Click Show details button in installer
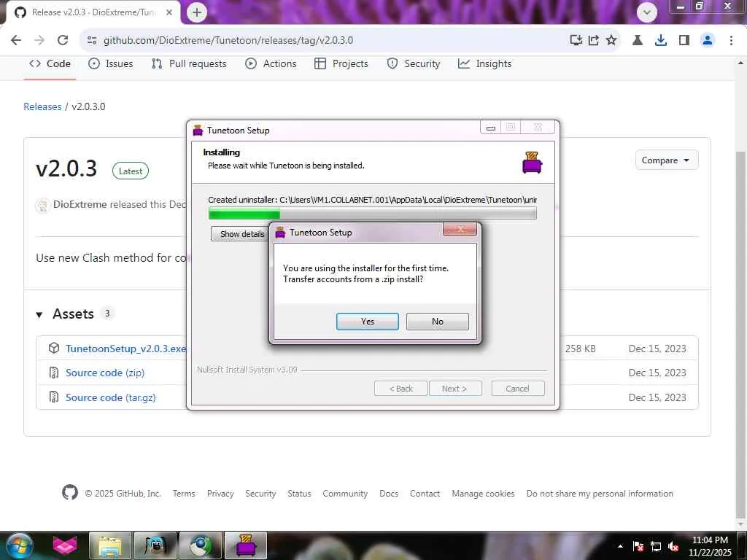 (x=241, y=234)
